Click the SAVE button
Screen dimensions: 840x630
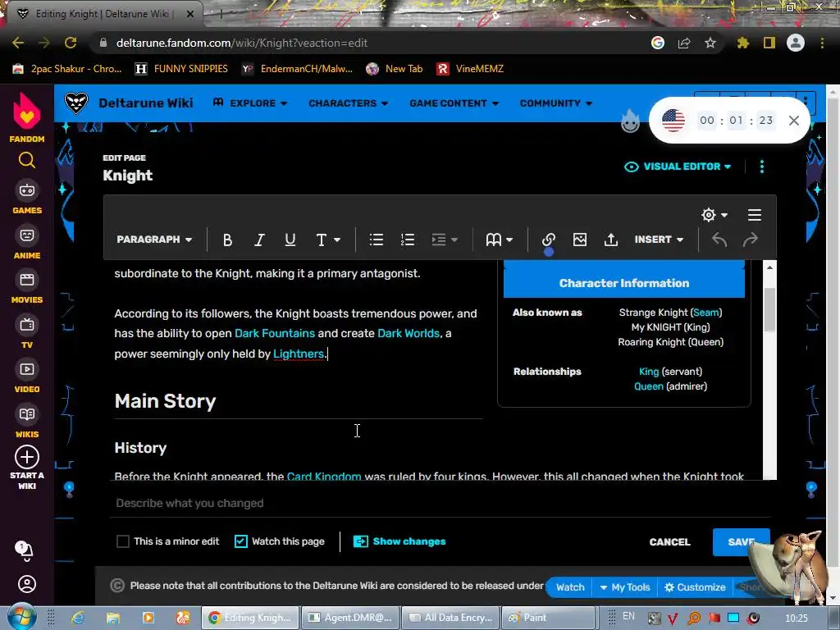[741, 542]
